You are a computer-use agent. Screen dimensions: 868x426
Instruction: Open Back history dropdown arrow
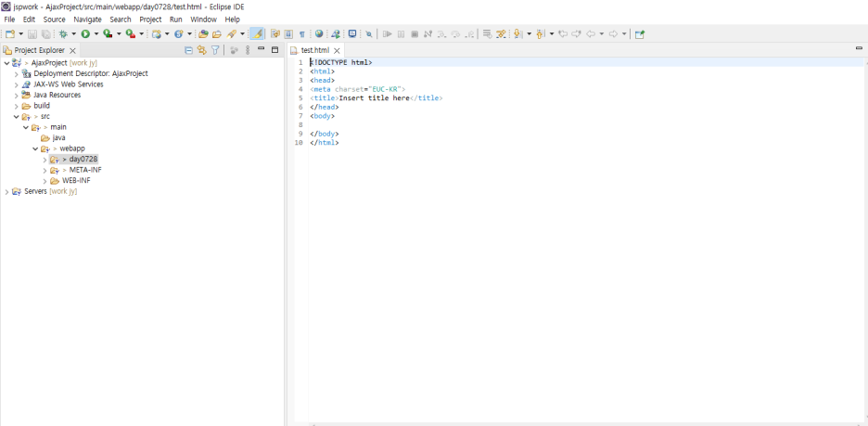pyautogui.click(x=602, y=33)
